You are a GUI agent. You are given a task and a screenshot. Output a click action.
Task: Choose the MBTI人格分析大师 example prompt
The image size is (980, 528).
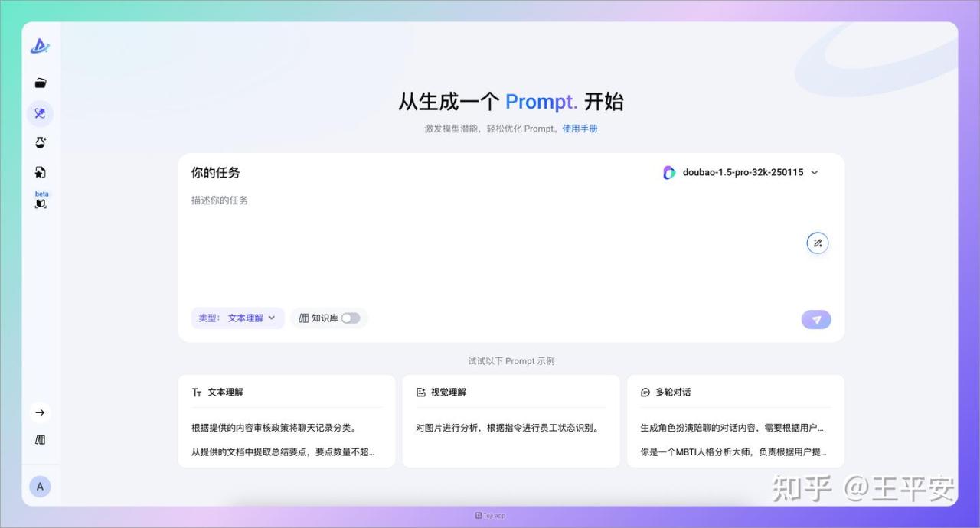733,452
